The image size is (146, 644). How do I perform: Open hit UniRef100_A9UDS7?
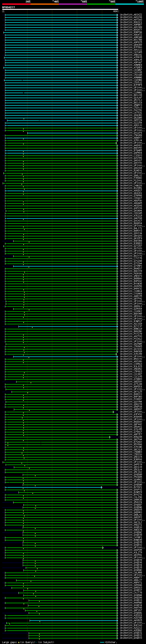(x=131, y=191)
